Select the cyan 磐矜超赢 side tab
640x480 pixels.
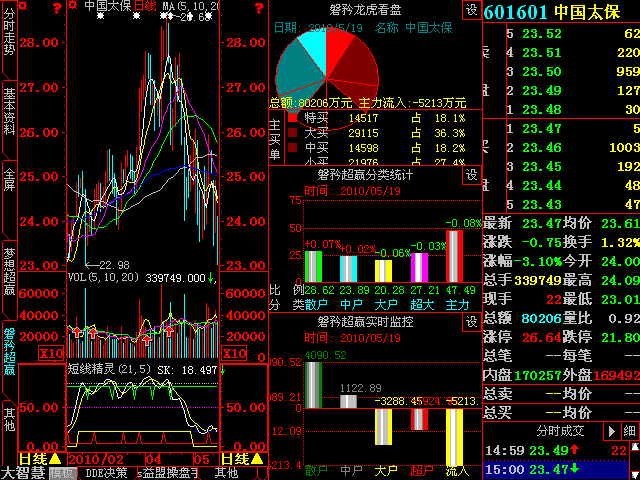[x=9, y=351]
